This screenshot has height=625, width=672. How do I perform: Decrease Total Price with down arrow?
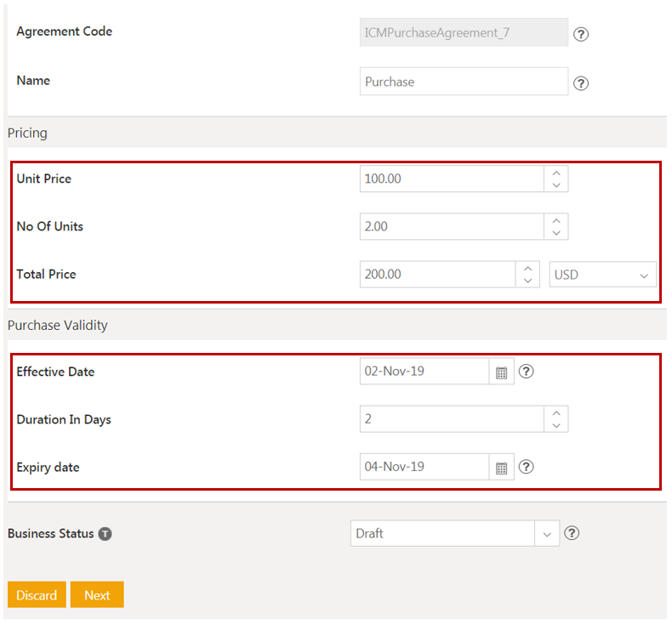coord(527,281)
